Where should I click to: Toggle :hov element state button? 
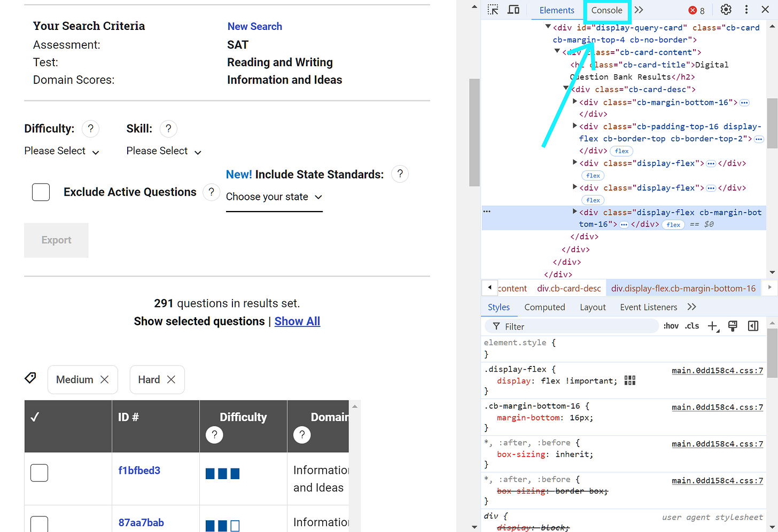[671, 326]
